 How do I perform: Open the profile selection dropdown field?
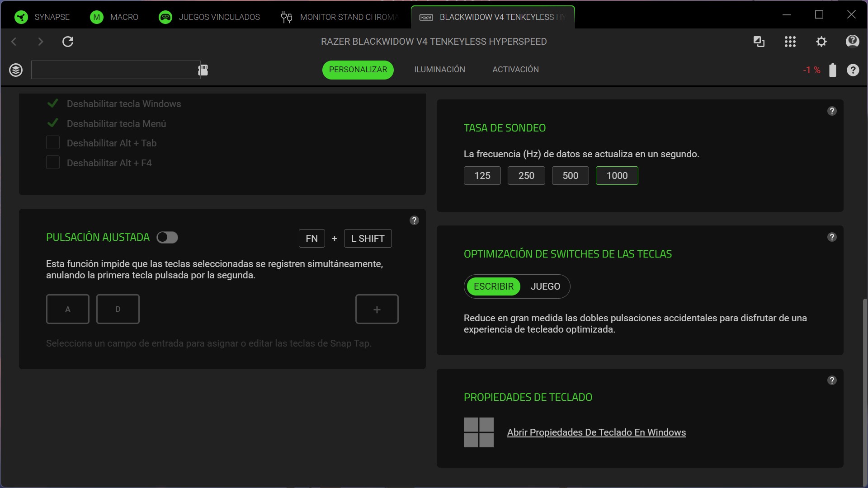pyautogui.click(x=116, y=70)
